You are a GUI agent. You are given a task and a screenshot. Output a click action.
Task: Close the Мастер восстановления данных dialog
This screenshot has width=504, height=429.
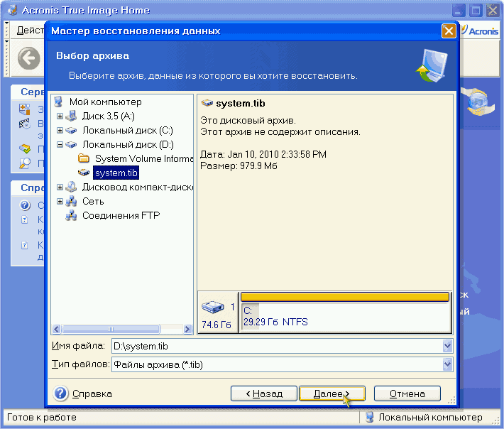tap(449, 31)
